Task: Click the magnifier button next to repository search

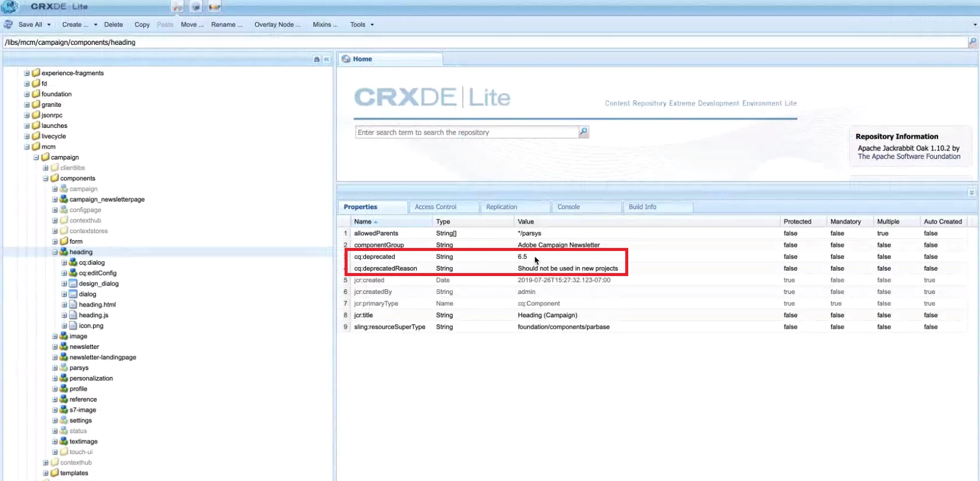Action: [x=584, y=132]
